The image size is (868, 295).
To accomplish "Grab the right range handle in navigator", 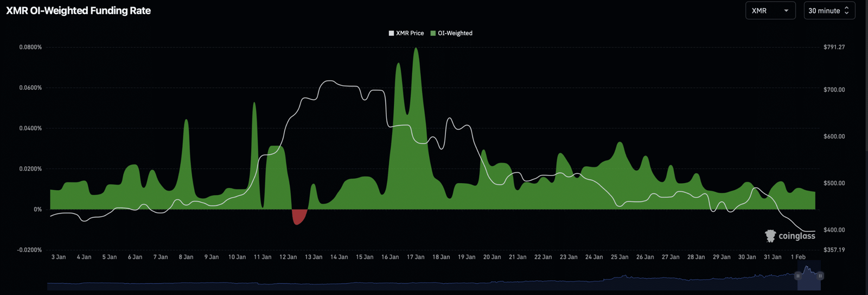I will coord(820,276).
